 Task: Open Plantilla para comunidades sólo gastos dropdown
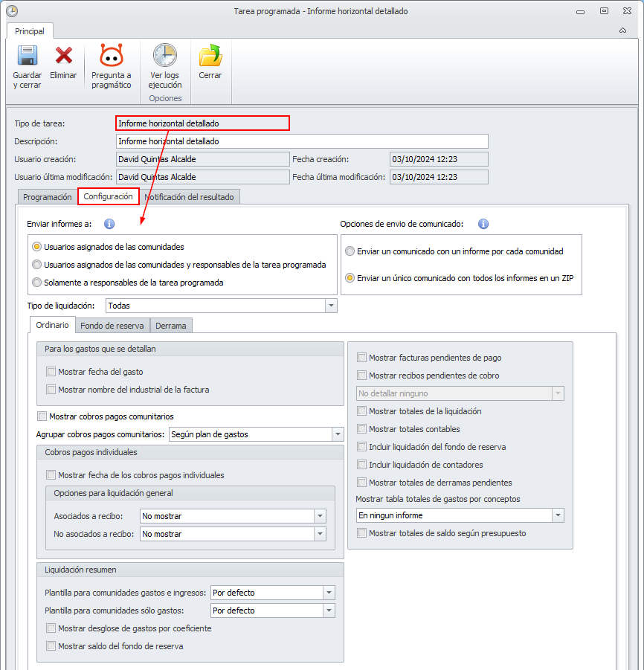pos(329,611)
